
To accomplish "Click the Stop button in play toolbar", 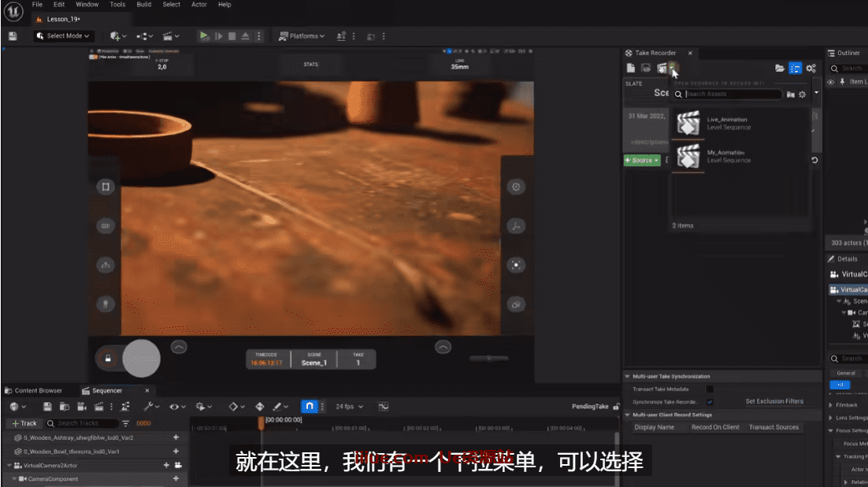I will [x=232, y=36].
